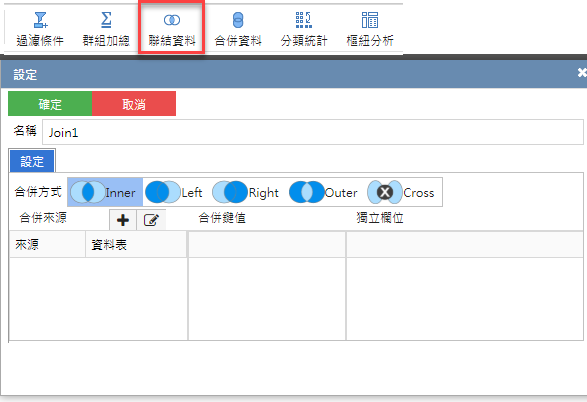
Task: Open the 樞紐分析 pivot tool
Action: (x=370, y=29)
